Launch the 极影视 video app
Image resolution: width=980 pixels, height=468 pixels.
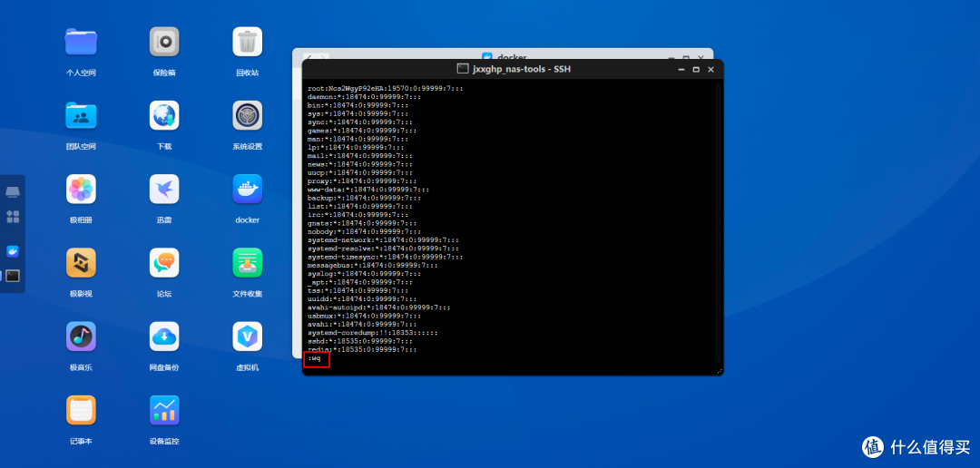tap(81, 263)
